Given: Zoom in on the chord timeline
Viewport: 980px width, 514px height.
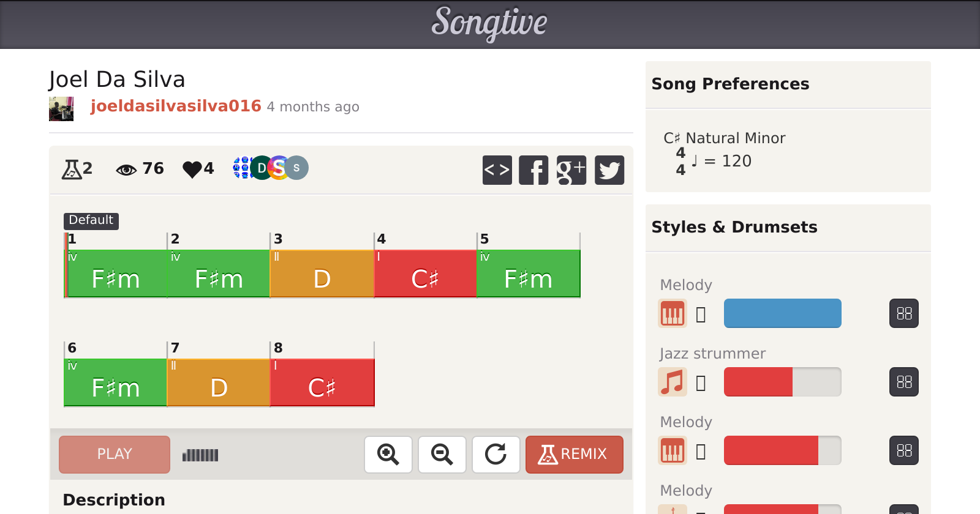Looking at the screenshot, I should pyautogui.click(x=388, y=455).
